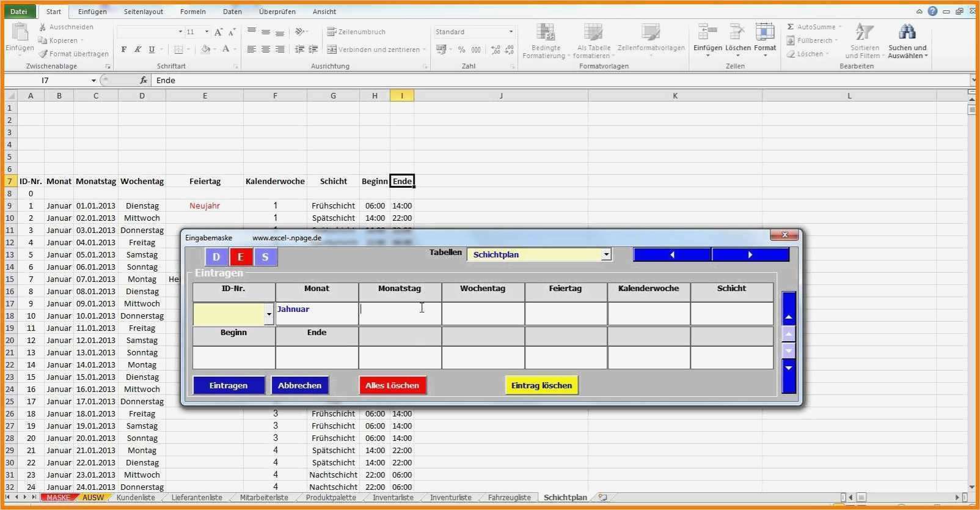Toggle underline (U) formatting
The image size is (980, 510).
tap(152, 50)
